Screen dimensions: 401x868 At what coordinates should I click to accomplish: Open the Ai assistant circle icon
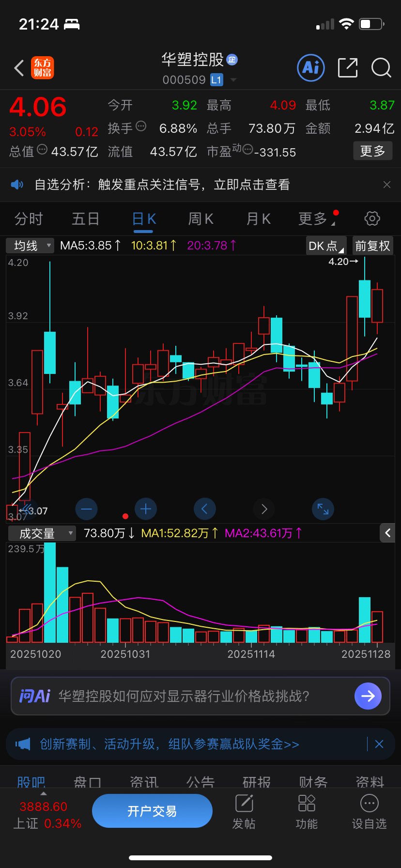point(310,68)
